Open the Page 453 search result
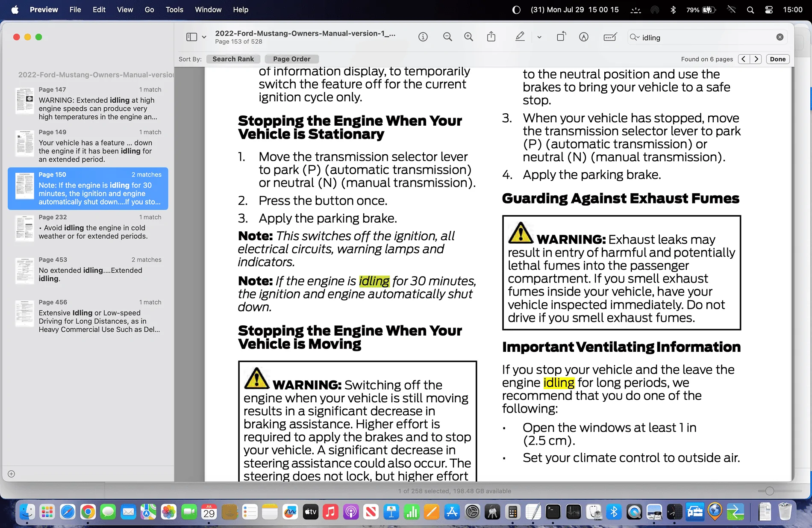812x528 pixels. [88, 273]
